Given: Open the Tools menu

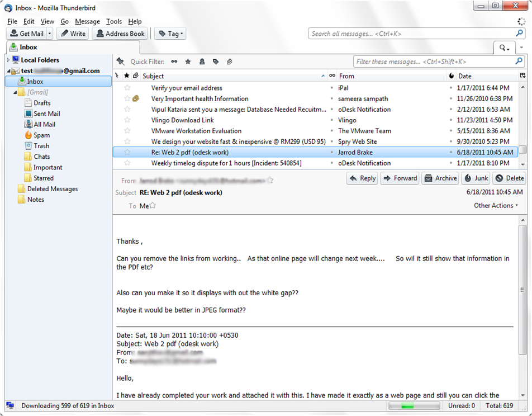Looking at the screenshot, I should (x=114, y=21).
